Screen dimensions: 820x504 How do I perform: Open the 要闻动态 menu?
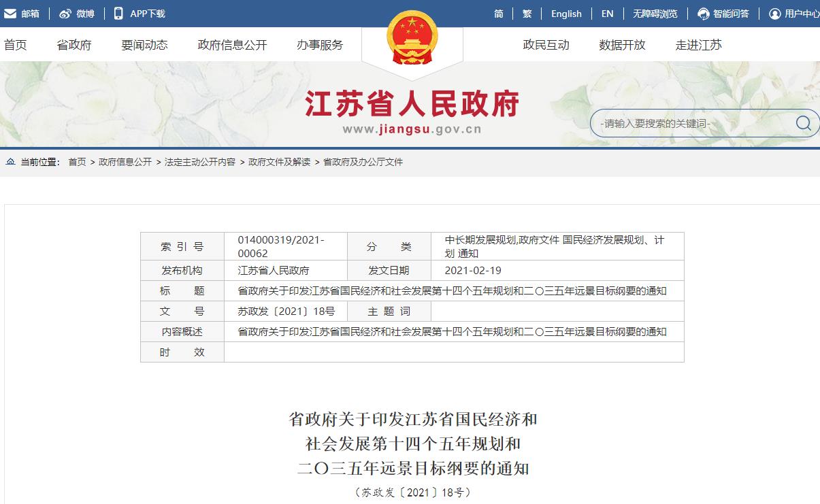tap(144, 45)
